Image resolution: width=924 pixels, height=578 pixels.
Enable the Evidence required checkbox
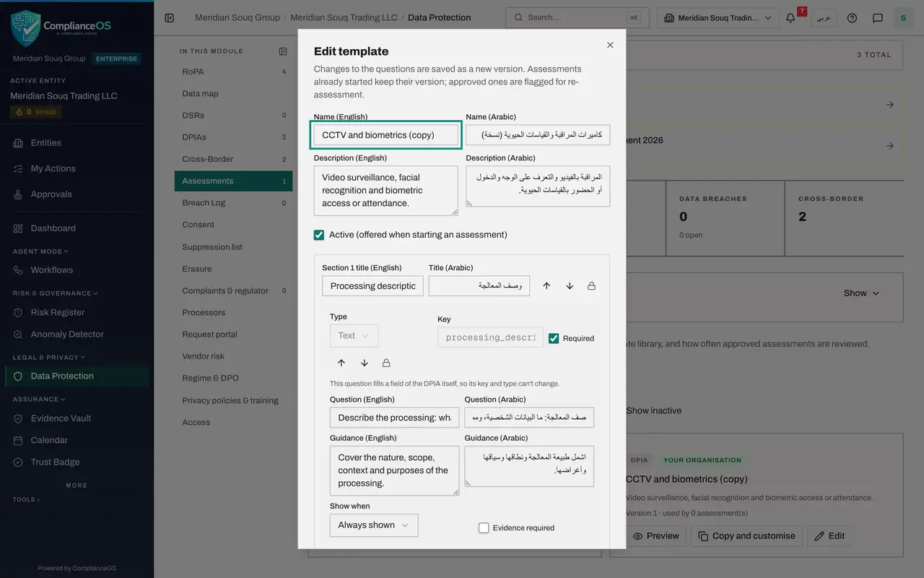(484, 528)
